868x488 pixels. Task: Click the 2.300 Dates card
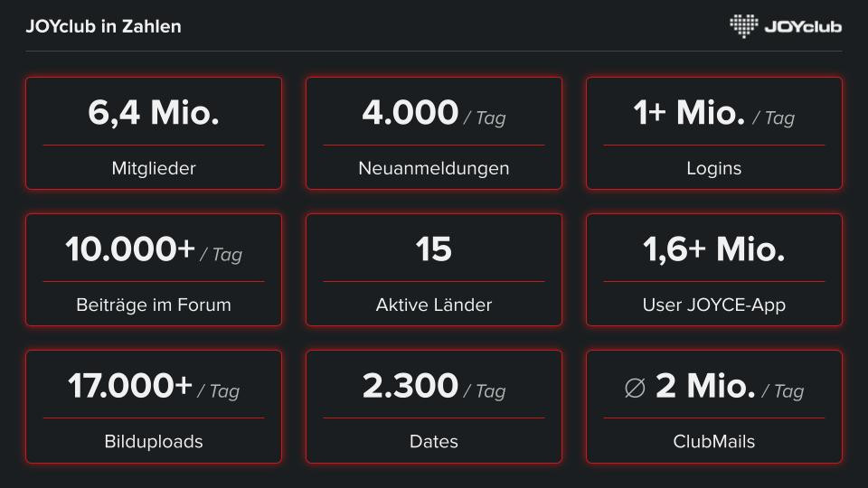click(x=434, y=407)
